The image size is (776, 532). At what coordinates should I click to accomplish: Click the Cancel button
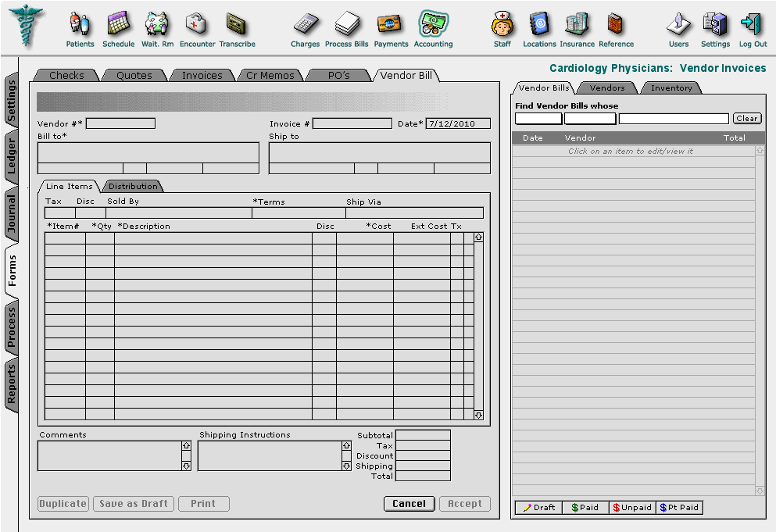(x=409, y=504)
